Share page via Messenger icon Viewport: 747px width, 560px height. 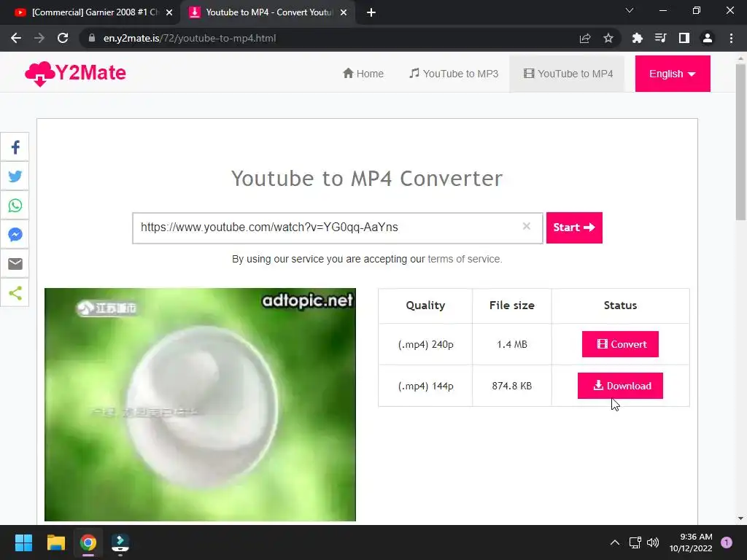click(x=15, y=234)
